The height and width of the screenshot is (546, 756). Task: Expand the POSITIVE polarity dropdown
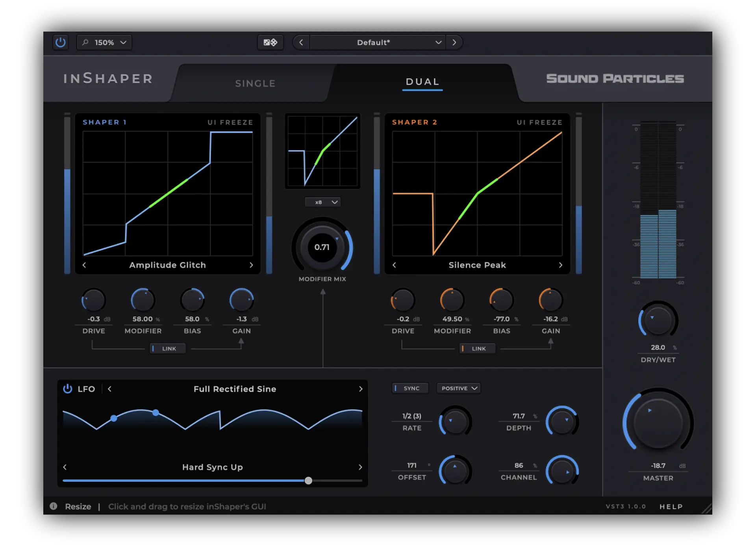(x=459, y=388)
